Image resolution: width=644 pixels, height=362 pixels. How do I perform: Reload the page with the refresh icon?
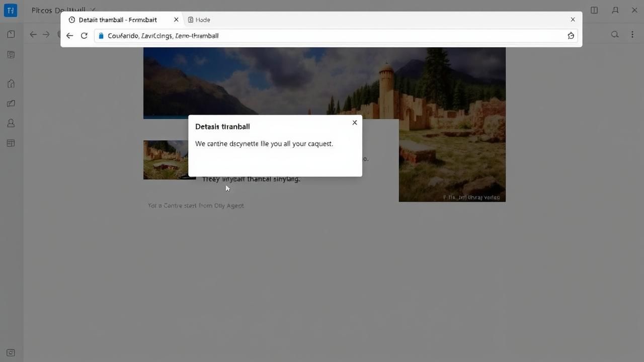coord(84,36)
